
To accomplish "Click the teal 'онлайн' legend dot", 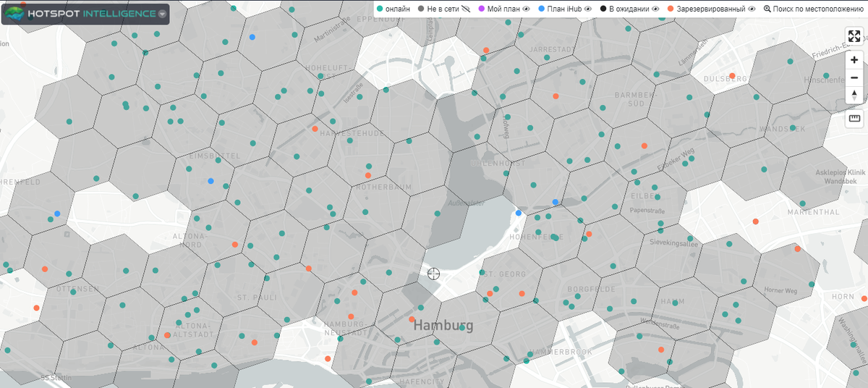I will [x=380, y=9].
